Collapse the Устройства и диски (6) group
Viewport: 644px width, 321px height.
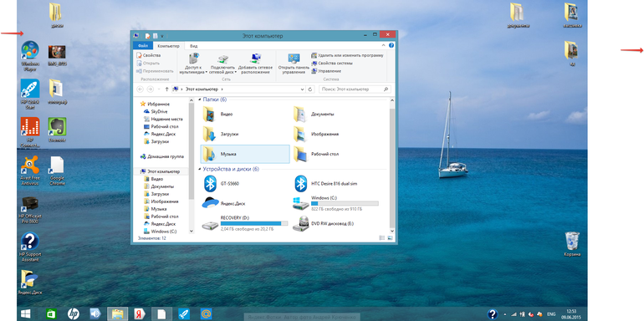click(x=201, y=169)
